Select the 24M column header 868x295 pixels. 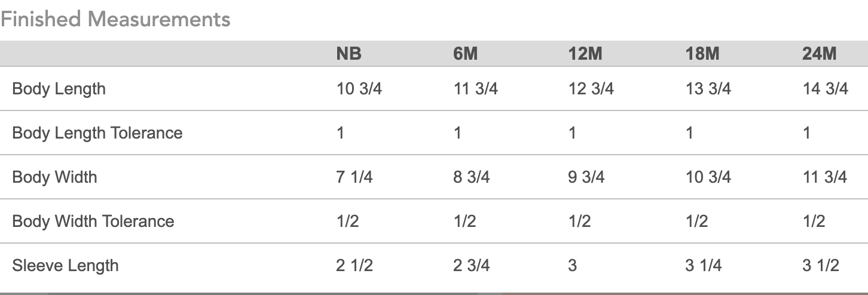click(x=819, y=54)
